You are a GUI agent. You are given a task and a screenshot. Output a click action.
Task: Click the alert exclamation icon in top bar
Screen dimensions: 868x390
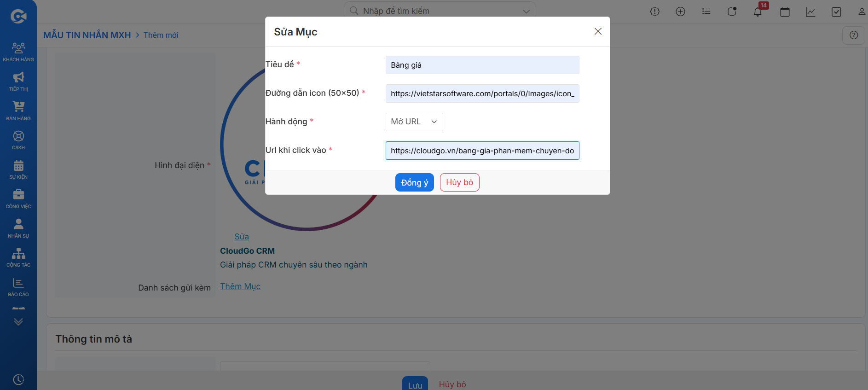coord(655,12)
